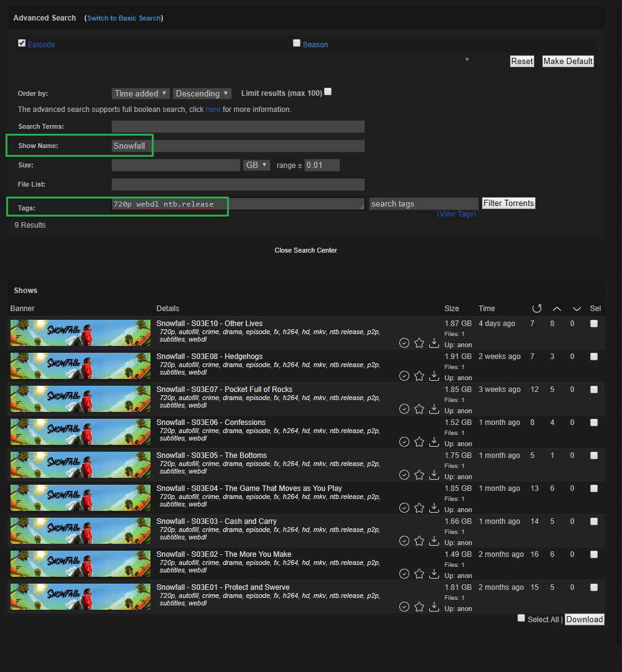Uncheck the Episode checkbox

pos(22,43)
